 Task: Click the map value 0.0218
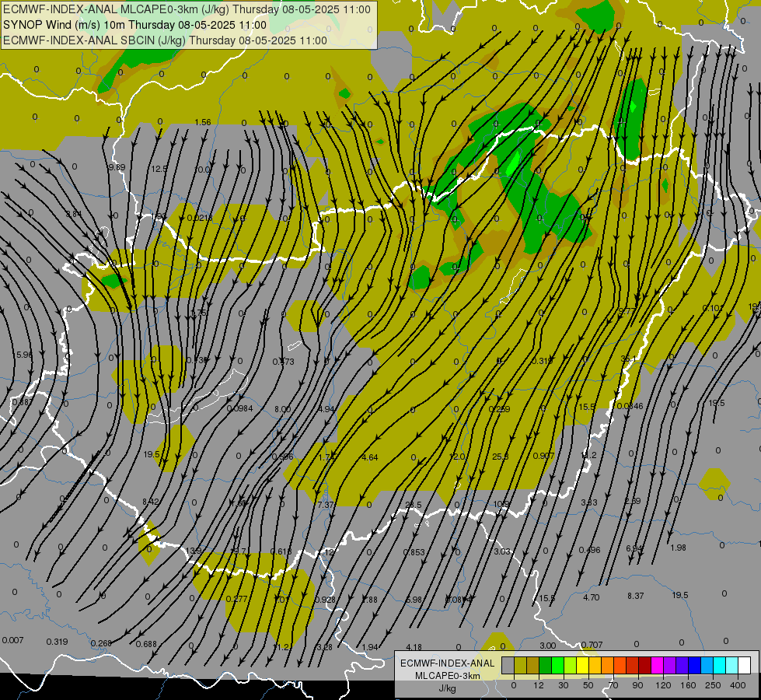pos(200,218)
